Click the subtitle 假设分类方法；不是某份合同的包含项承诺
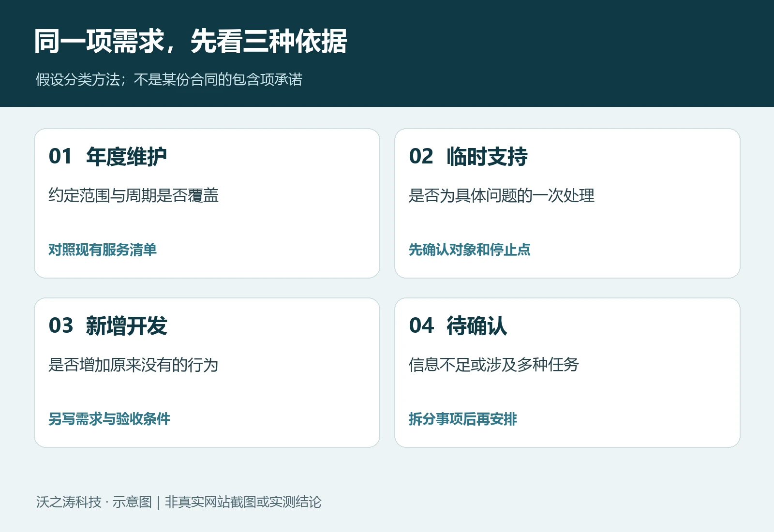Viewport: 774px width, 532px height. (x=169, y=79)
